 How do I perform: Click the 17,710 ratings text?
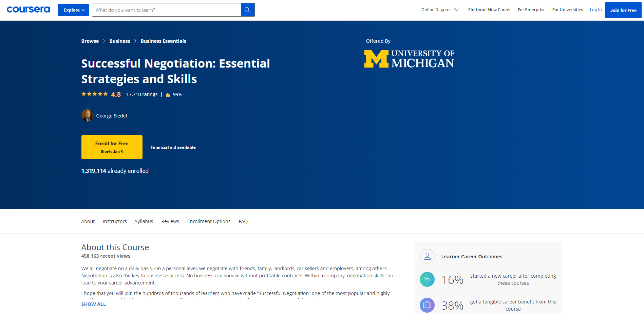142,94
